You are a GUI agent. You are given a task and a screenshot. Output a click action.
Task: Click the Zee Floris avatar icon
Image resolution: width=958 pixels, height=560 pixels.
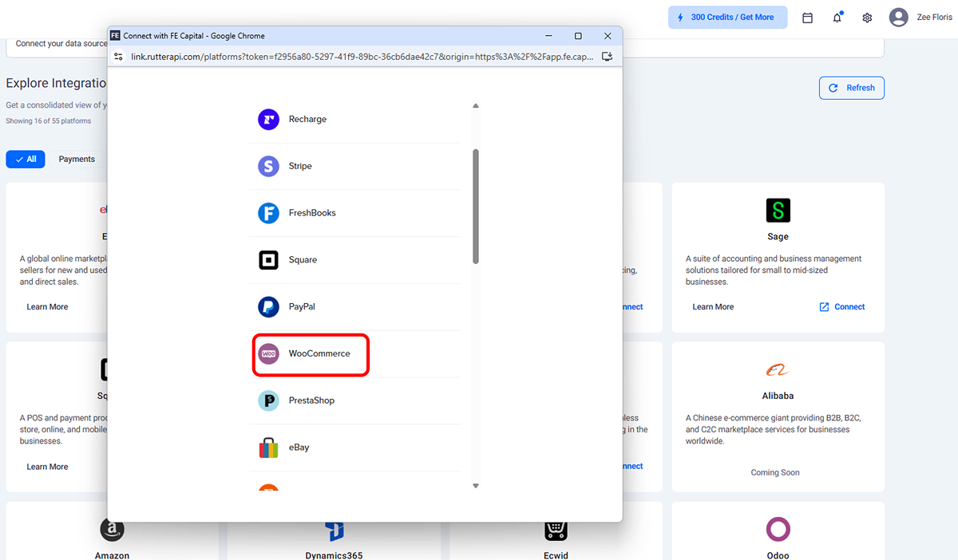pyautogui.click(x=899, y=18)
